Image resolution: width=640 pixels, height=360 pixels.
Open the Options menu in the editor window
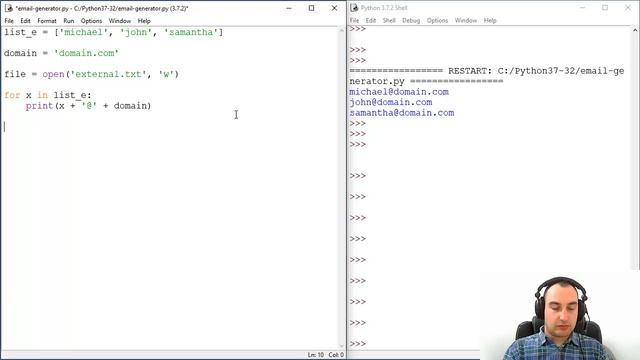91,21
